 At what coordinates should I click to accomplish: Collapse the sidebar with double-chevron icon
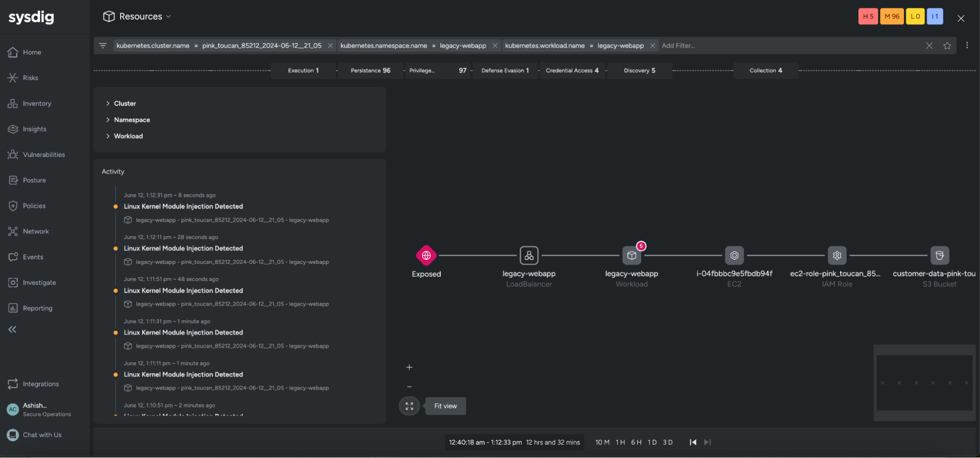point(12,330)
